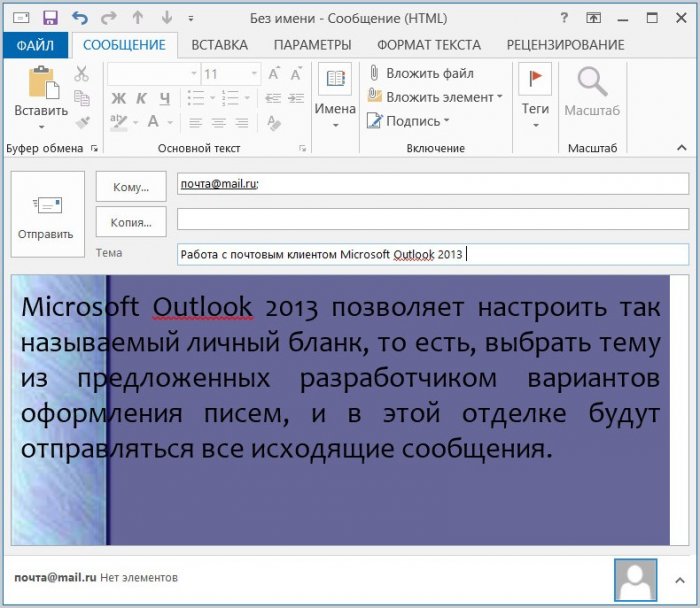The width and height of the screenshot is (700, 608).
Task: Open the font color dropdown arrow
Action: pos(170,122)
